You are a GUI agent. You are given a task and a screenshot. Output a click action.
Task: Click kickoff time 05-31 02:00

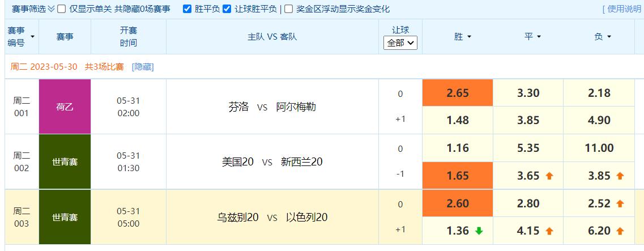click(128, 107)
